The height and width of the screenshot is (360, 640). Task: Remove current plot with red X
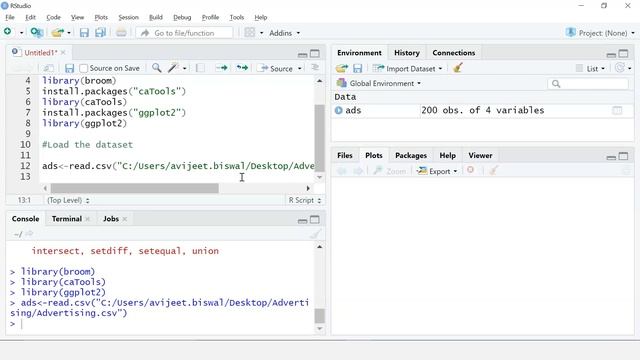tap(471, 170)
